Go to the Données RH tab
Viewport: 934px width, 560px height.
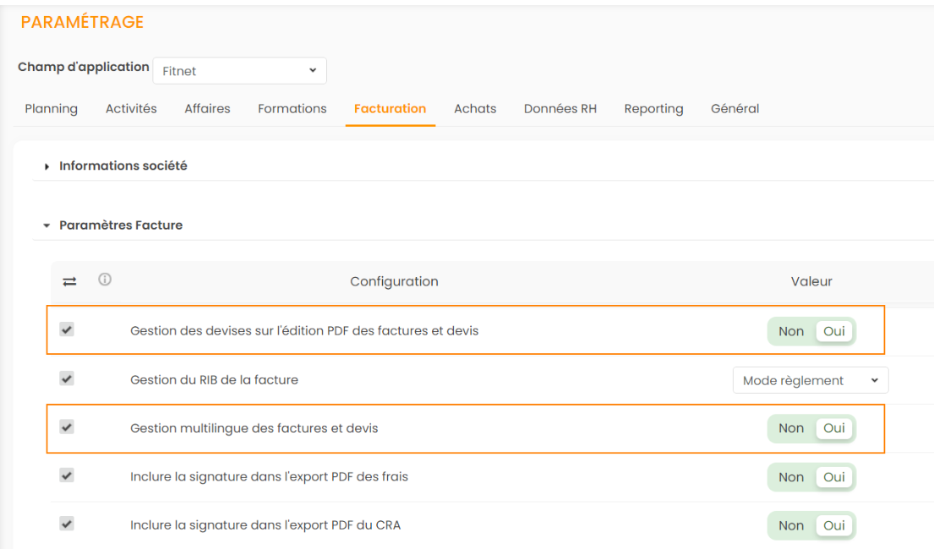[x=560, y=109]
